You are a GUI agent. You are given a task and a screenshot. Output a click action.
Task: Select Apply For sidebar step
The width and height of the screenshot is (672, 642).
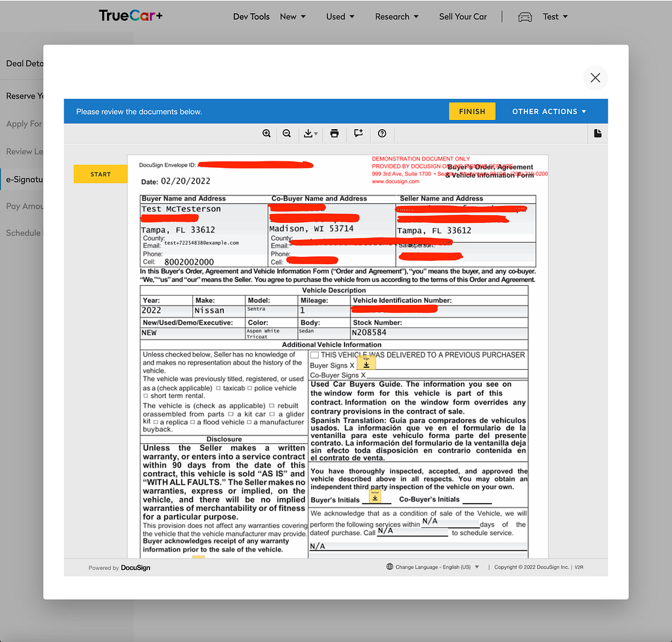pos(24,124)
